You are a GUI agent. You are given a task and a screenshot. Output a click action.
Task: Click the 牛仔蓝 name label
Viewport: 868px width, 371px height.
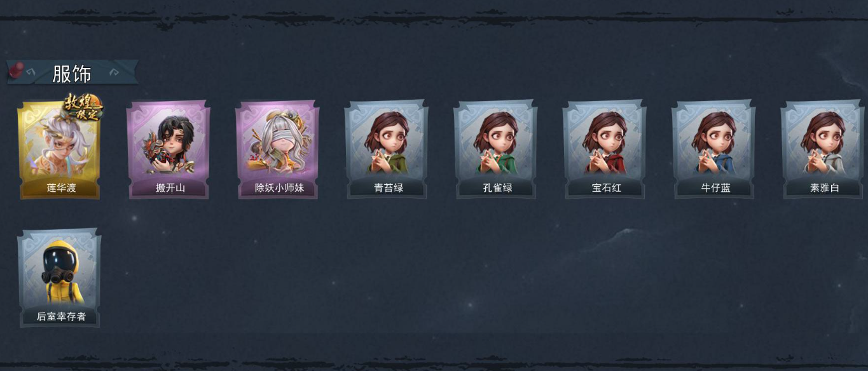pyautogui.click(x=715, y=188)
